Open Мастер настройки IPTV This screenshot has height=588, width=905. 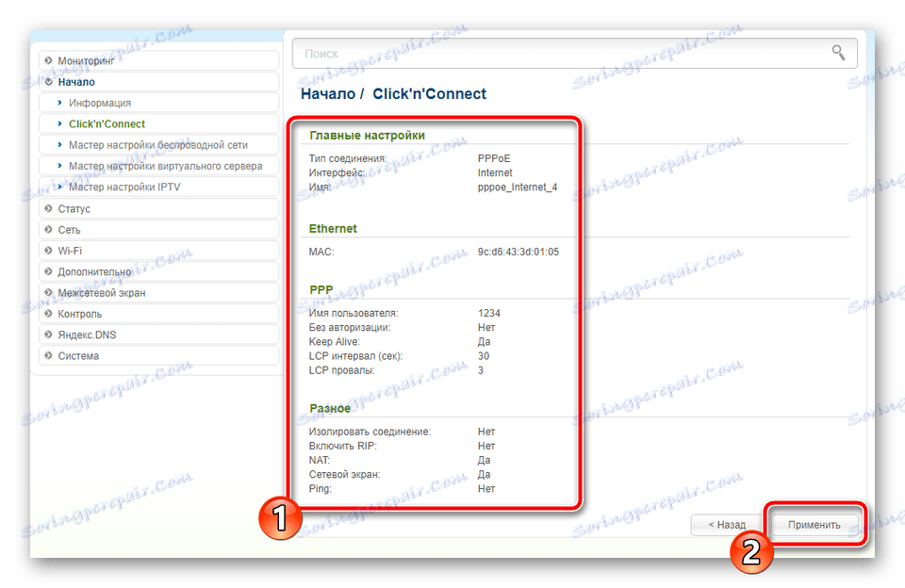click(x=158, y=187)
